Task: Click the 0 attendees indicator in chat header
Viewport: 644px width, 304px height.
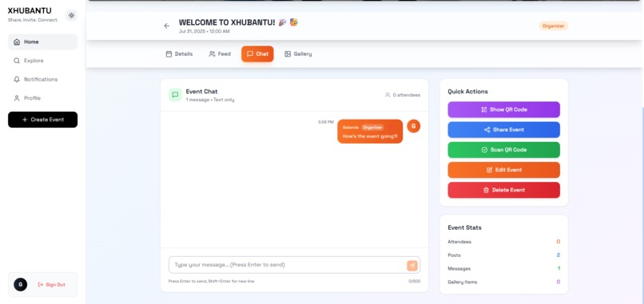Action: [403, 95]
